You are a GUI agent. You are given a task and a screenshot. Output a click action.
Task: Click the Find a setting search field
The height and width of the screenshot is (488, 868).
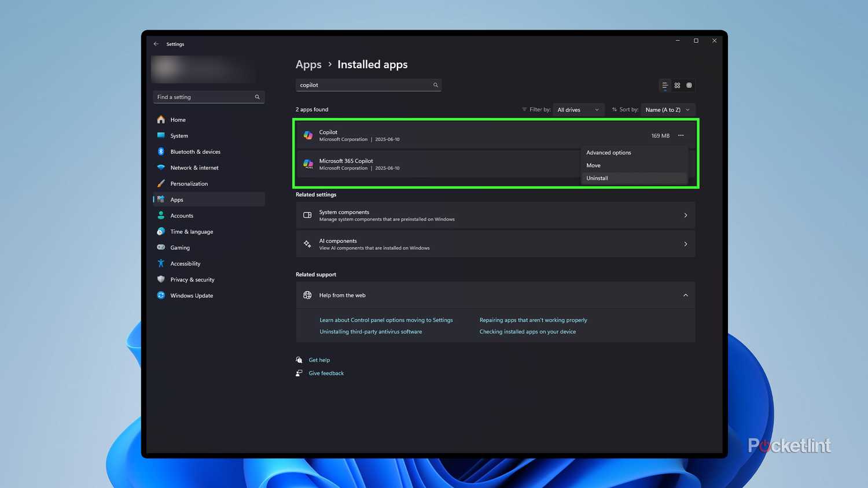[x=204, y=97]
